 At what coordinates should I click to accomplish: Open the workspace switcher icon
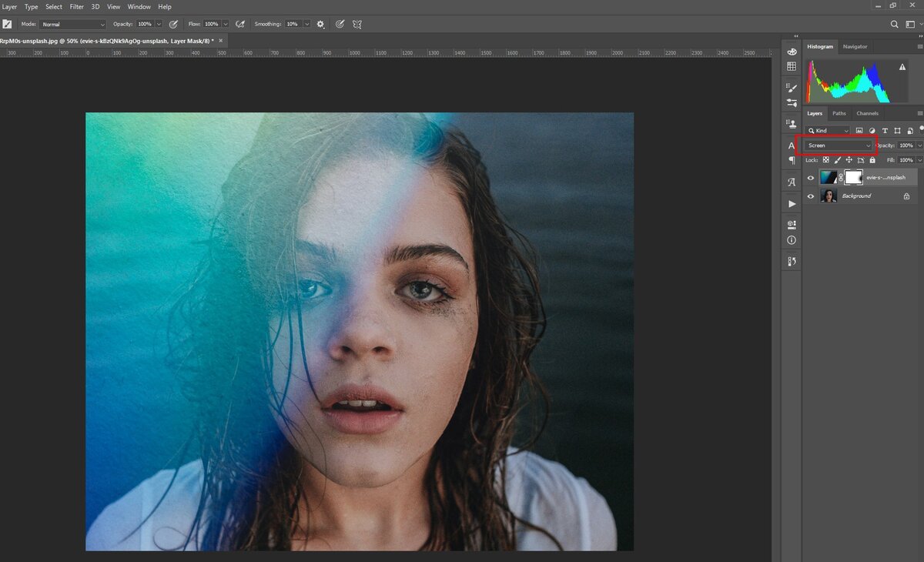click(x=909, y=24)
